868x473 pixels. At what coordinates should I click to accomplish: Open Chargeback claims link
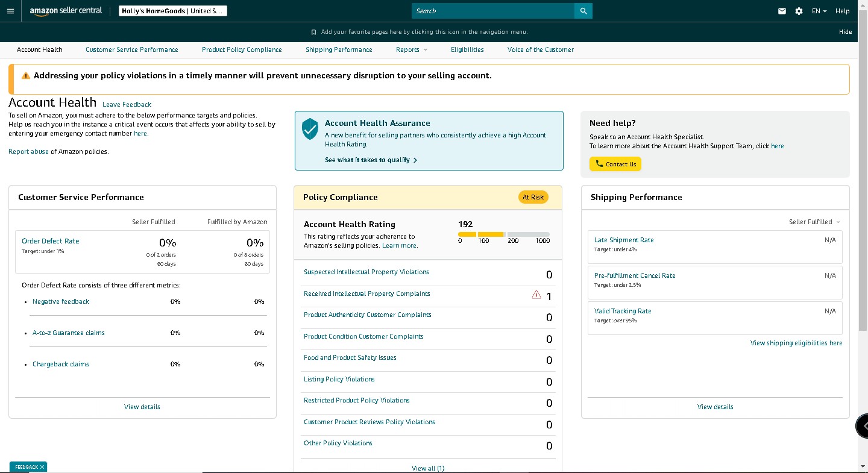pos(61,364)
